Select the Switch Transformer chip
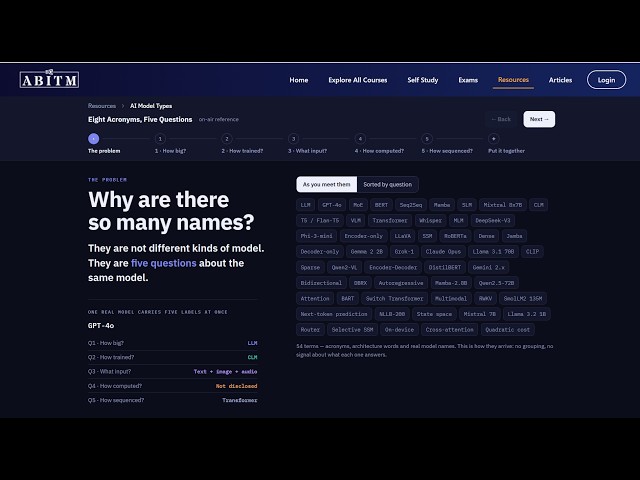 [394, 298]
